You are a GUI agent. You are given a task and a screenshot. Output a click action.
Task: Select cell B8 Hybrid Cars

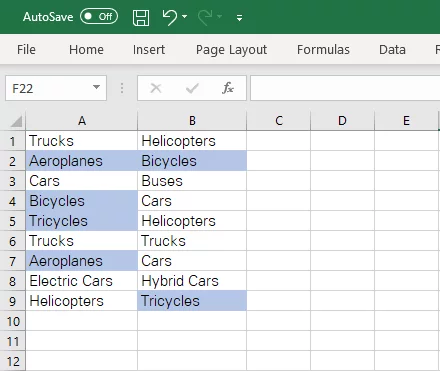pos(192,281)
